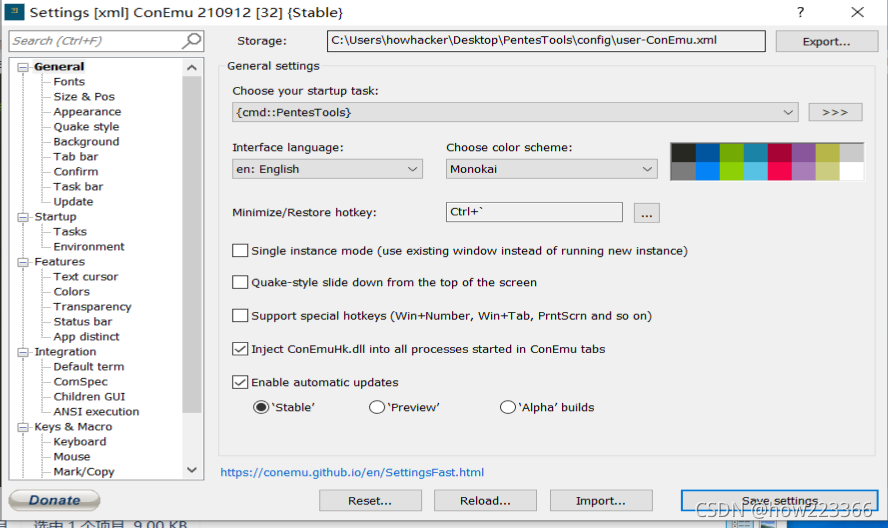Click the bright blue palette swatch

707,171
